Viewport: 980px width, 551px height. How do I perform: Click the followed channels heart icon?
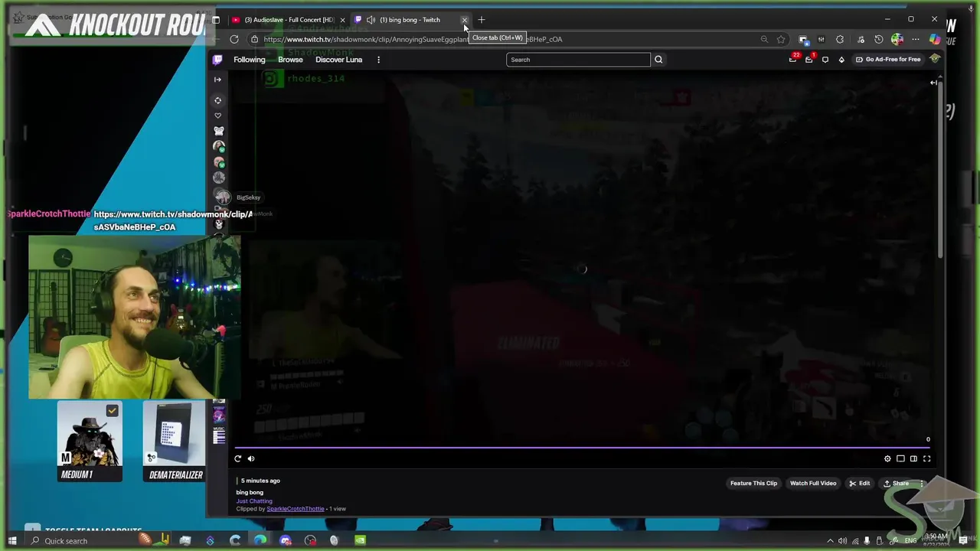[217, 116]
